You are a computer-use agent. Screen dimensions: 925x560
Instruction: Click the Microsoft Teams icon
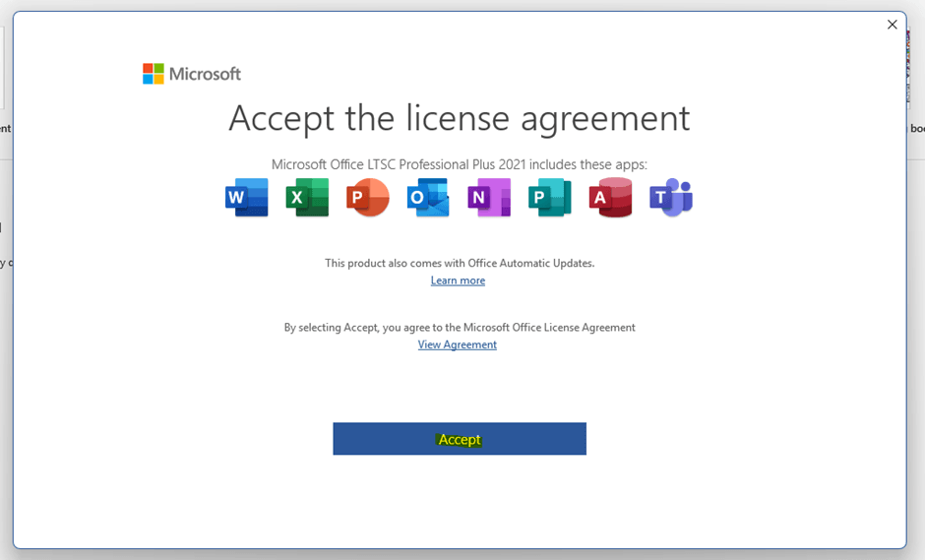671,198
